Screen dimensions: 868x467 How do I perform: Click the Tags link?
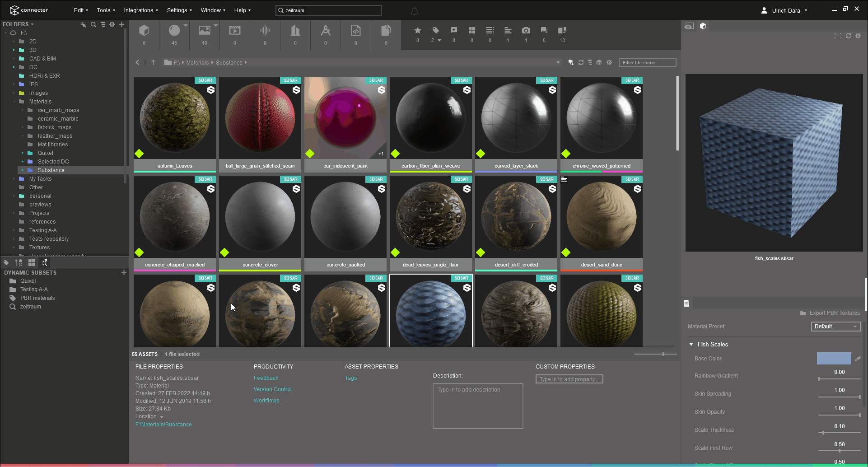point(351,378)
